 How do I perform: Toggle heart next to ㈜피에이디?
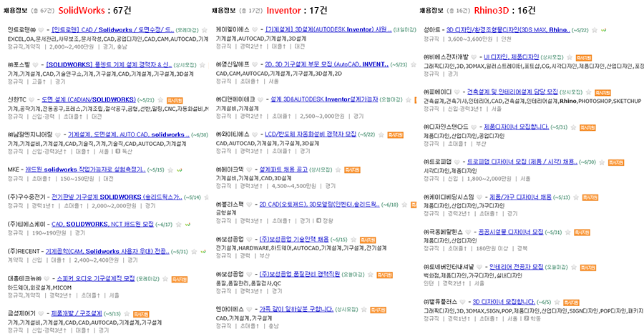point(457,92)
